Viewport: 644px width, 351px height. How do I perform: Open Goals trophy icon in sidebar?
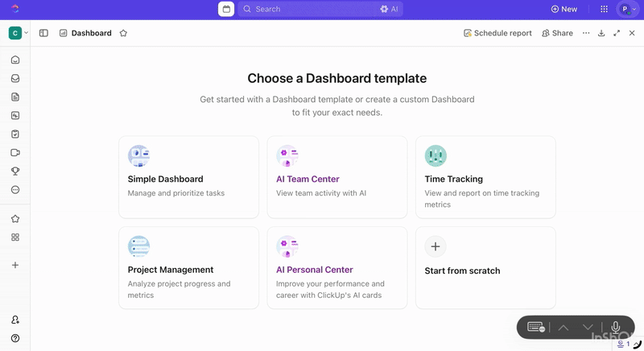point(15,171)
